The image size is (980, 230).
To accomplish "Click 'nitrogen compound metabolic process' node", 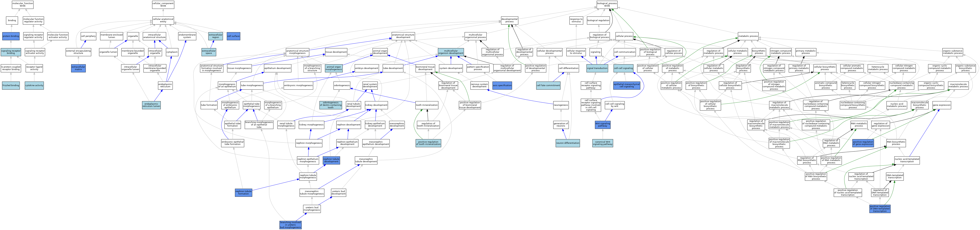I will coord(781,52).
